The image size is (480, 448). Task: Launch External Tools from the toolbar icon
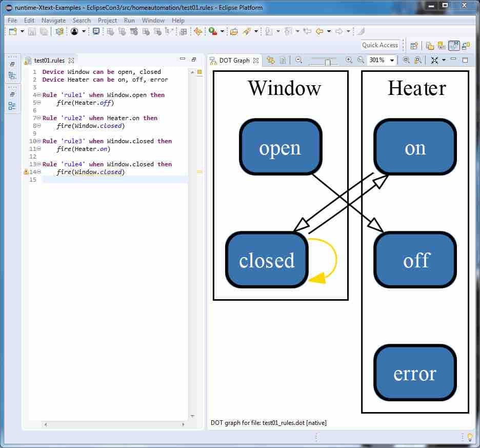click(x=234, y=32)
